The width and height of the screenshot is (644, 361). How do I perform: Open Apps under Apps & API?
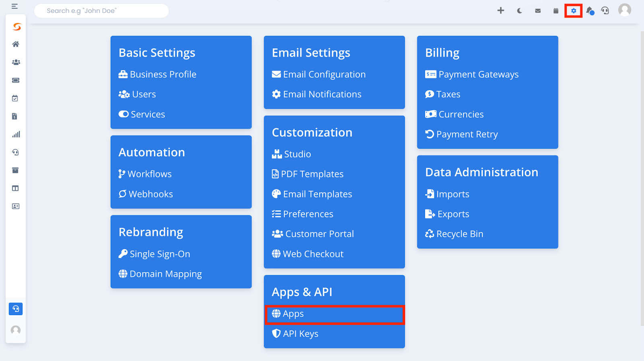tap(334, 314)
